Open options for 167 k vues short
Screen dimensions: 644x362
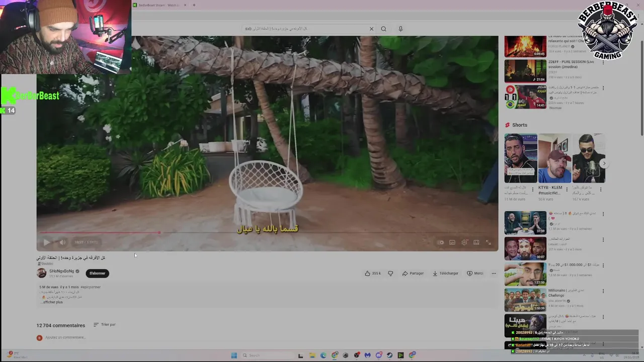pyautogui.click(x=600, y=190)
